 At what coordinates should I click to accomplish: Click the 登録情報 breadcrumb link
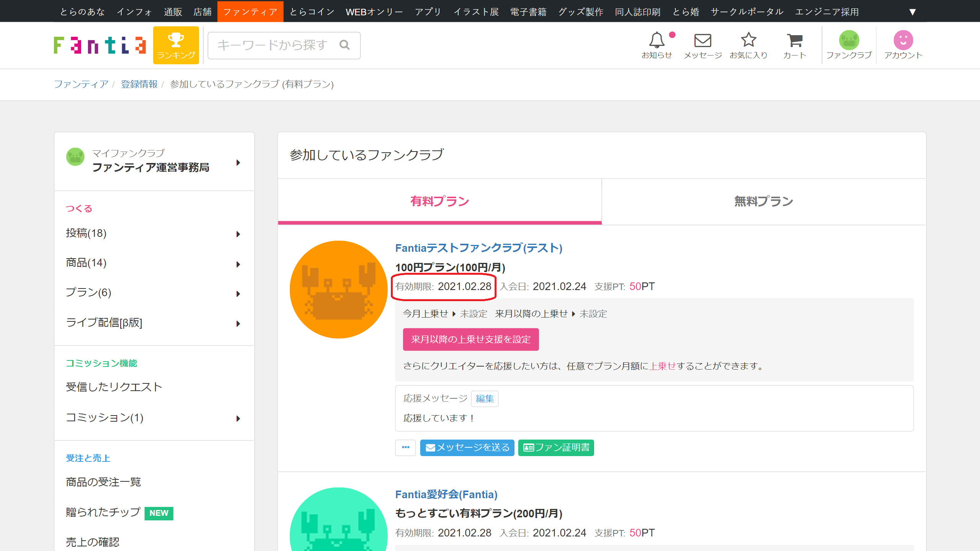coord(139,84)
